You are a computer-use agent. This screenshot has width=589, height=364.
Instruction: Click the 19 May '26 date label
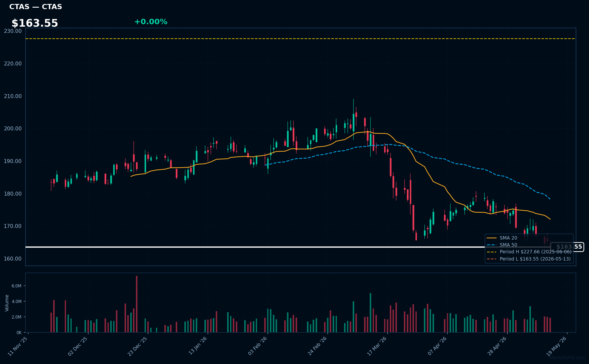pos(556,346)
